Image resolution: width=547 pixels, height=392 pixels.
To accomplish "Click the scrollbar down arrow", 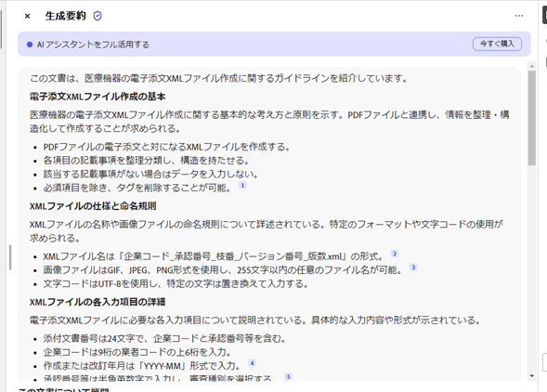I will (x=531, y=376).
